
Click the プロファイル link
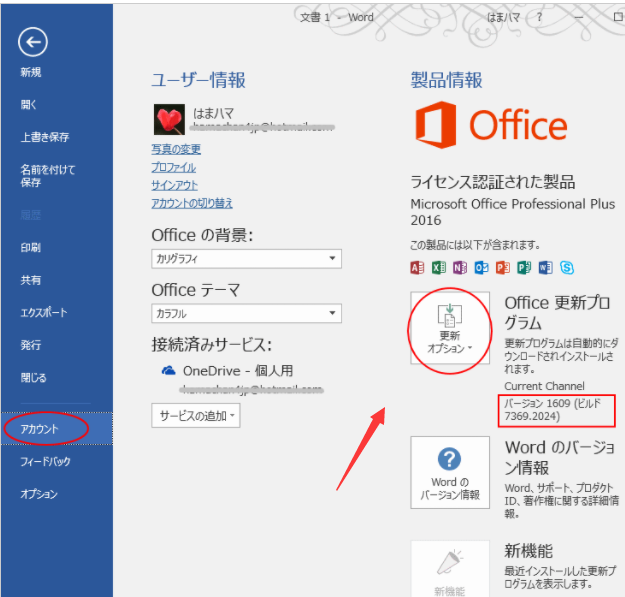pyautogui.click(x=173, y=167)
